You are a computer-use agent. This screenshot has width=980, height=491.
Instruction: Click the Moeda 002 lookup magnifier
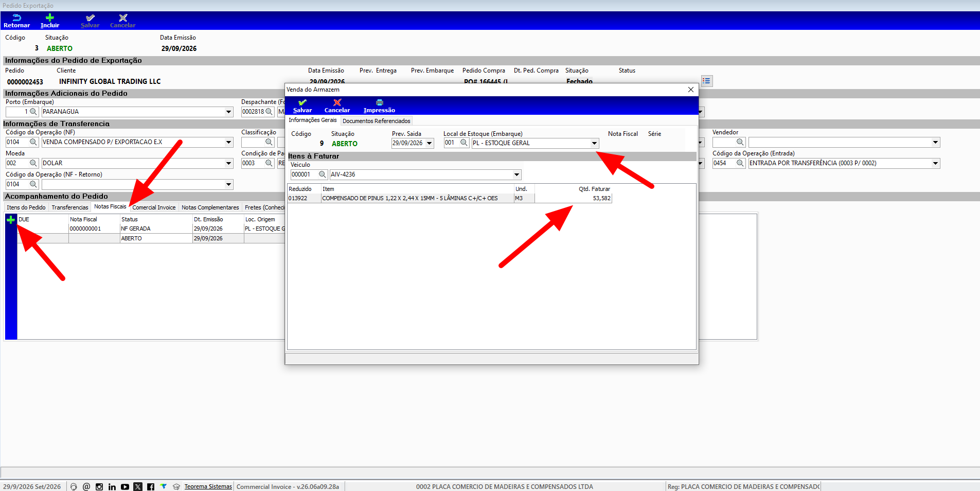pyautogui.click(x=33, y=163)
